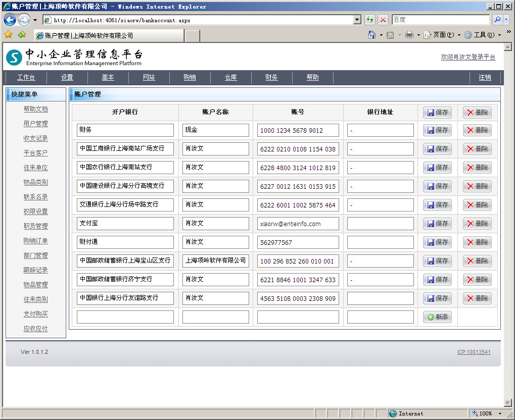Click the stop loading red X icon
The image size is (515, 420).
click(383, 20)
